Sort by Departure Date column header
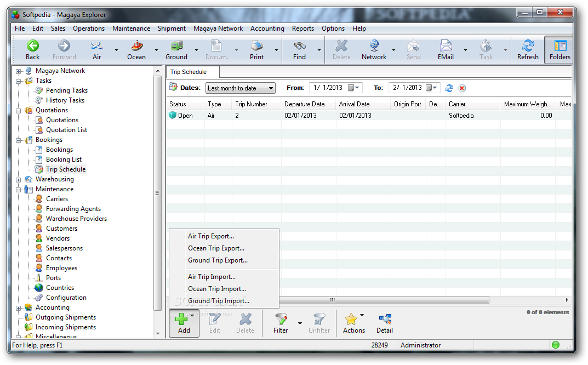Viewport: 588px width, 365px height. pyautogui.click(x=309, y=104)
